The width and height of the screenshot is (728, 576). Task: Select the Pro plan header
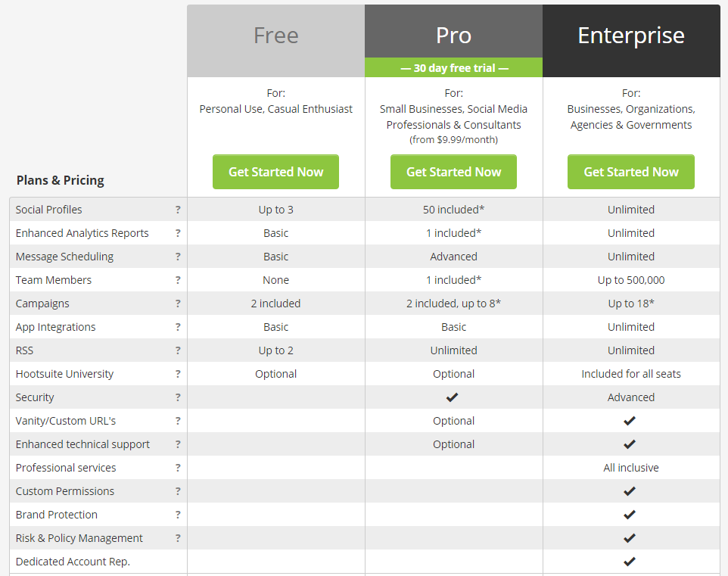pyautogui.click(x=453, y=36)
